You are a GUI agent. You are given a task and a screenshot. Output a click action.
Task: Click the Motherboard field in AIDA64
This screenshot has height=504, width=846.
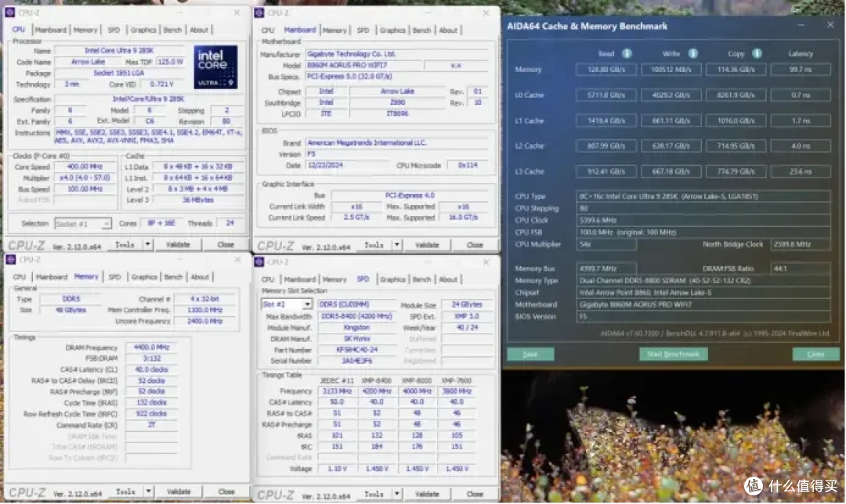coord(703,304)
